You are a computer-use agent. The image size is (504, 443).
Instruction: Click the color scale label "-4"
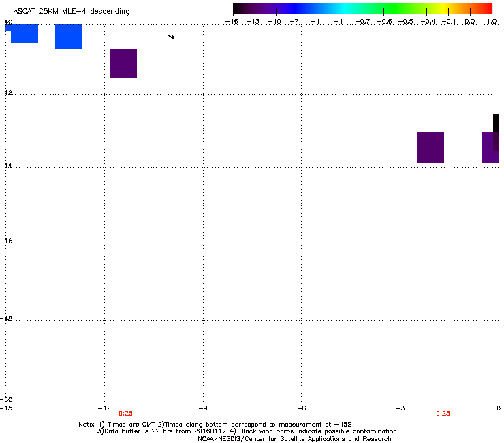tap(315, 22)
